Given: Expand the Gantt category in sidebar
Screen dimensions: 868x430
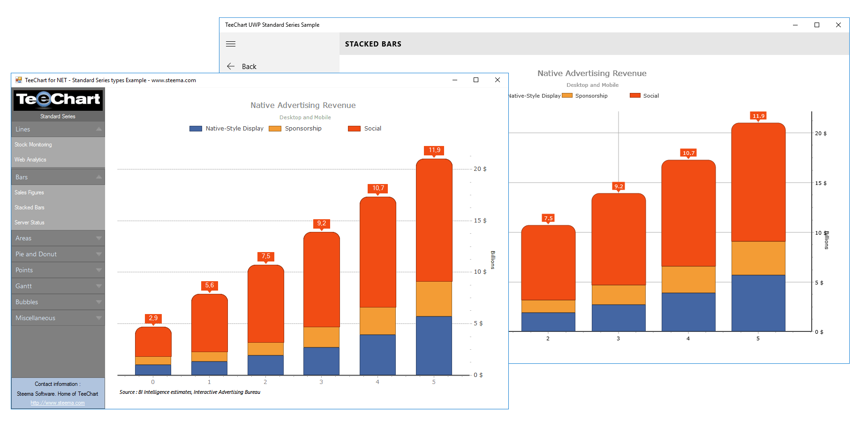Looking at the screenshot, I should [x=57, y=286].
